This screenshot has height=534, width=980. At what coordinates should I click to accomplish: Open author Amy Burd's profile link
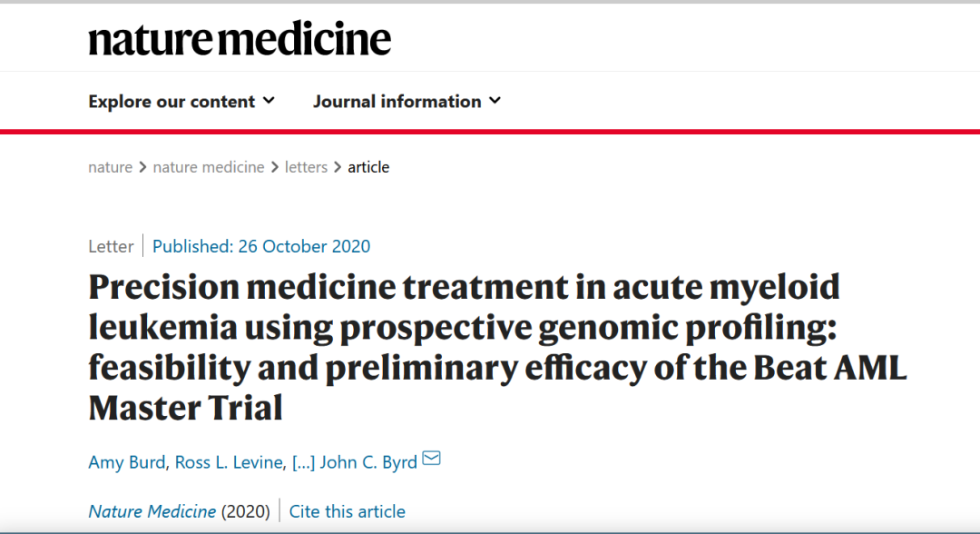click(127, 461)
